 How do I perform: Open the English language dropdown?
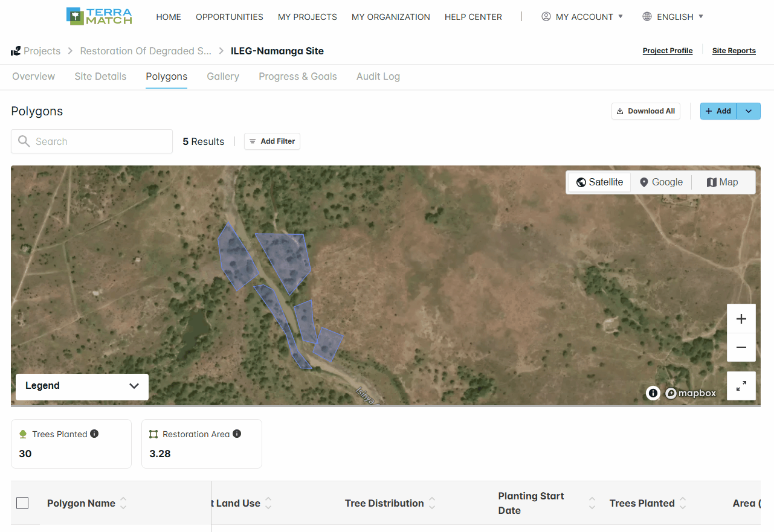tap(673, 17)
